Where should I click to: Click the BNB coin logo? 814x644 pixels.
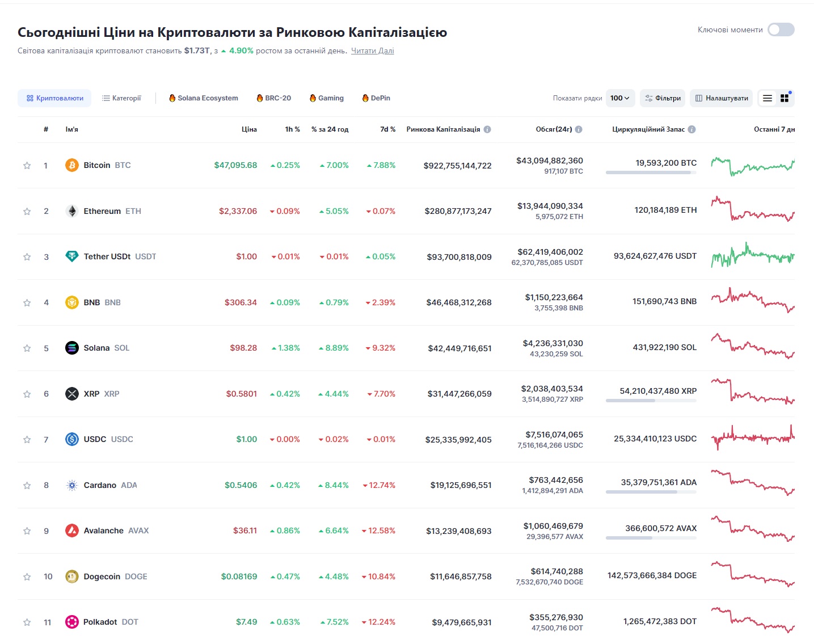pos(72,302)
